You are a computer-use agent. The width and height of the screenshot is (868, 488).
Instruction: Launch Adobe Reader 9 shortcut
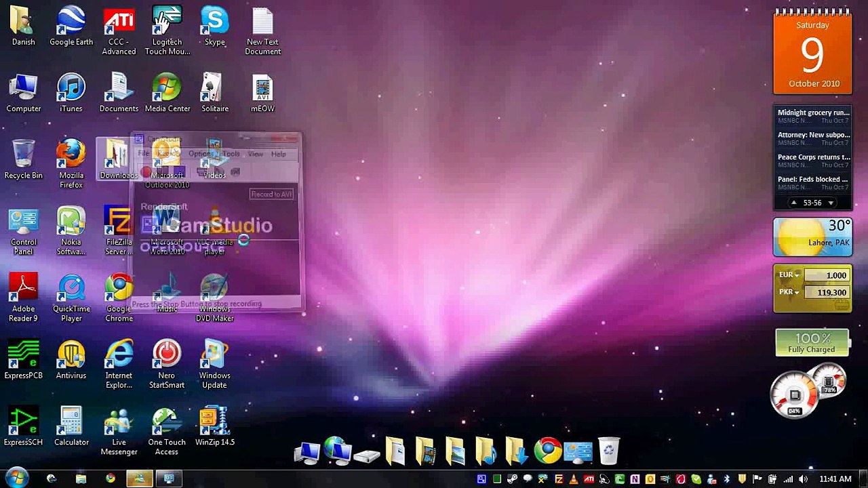pos(24,298)
